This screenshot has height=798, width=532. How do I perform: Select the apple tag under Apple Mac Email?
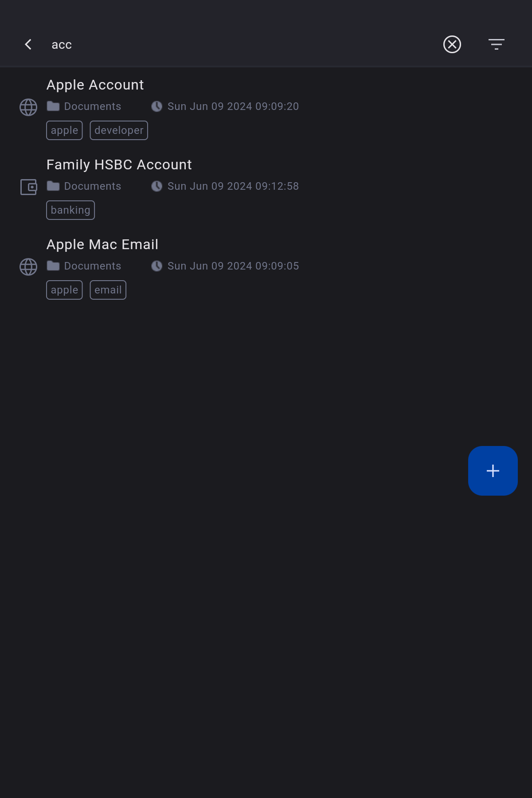point(64,290)
